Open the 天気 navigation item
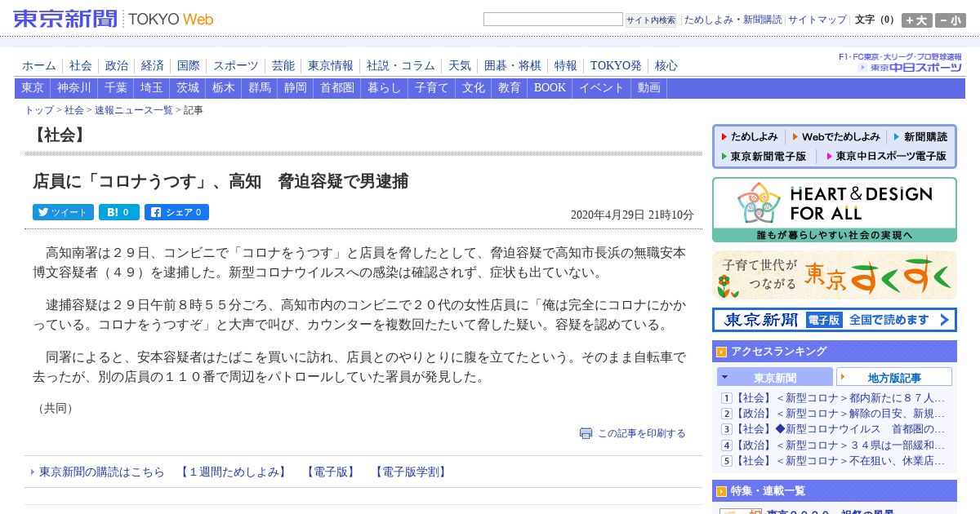 (460, 66)
